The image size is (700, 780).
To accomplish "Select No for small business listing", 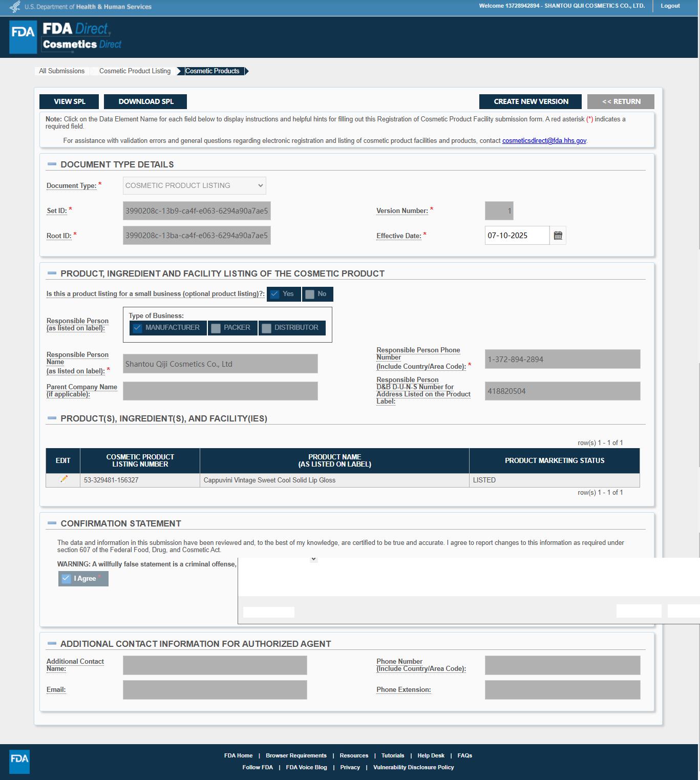I will (310, 294).
